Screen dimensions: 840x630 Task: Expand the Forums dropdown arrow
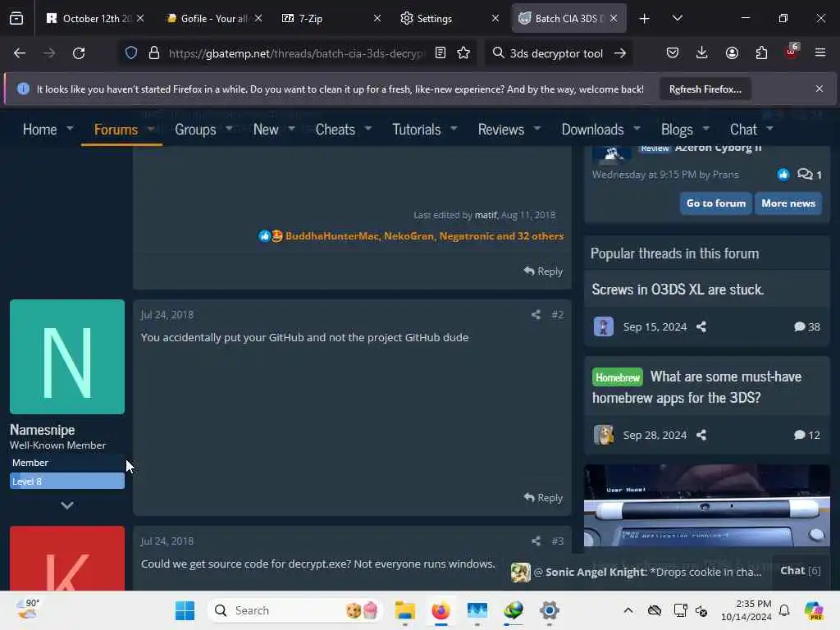coord(151,129)
